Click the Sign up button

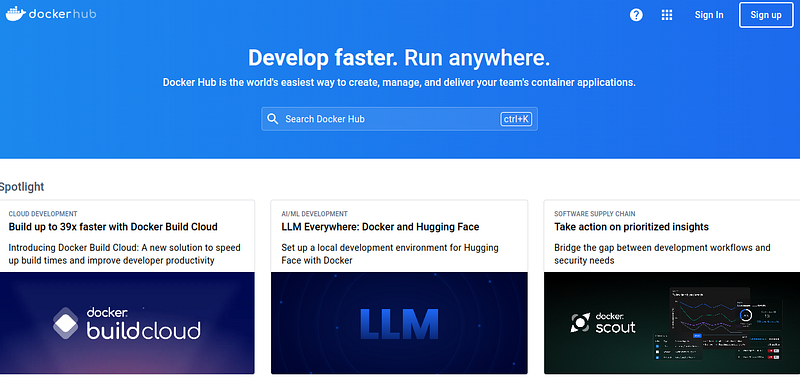click(x=766, y=15)
